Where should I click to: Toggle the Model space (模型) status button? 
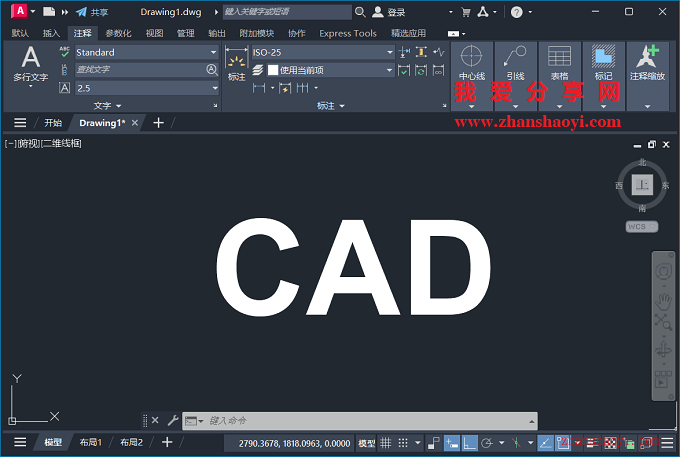click(x=366, y=443)
